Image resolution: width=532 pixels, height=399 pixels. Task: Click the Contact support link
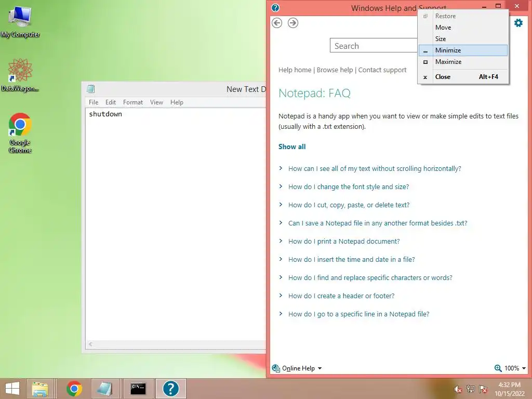pyautogui.click(x=382, y=70)
